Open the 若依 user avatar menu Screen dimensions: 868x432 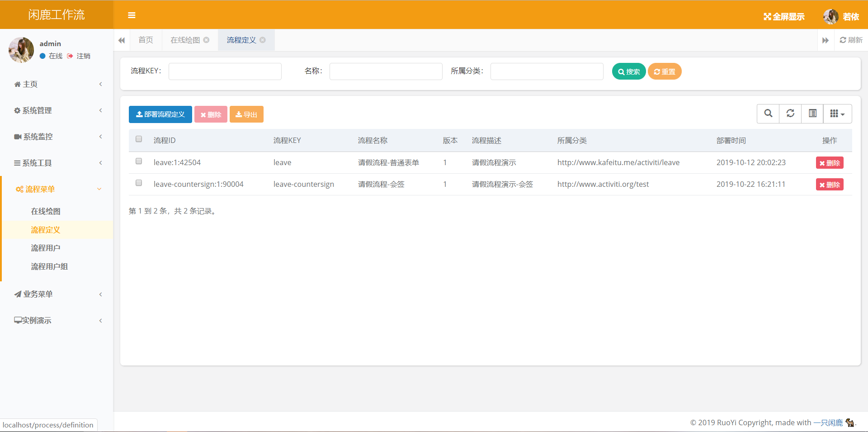click(x=830, y=17)
